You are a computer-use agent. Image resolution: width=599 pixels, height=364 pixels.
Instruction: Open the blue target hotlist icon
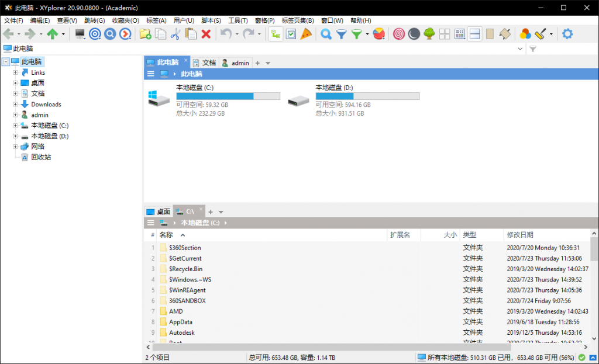point(95,34)
